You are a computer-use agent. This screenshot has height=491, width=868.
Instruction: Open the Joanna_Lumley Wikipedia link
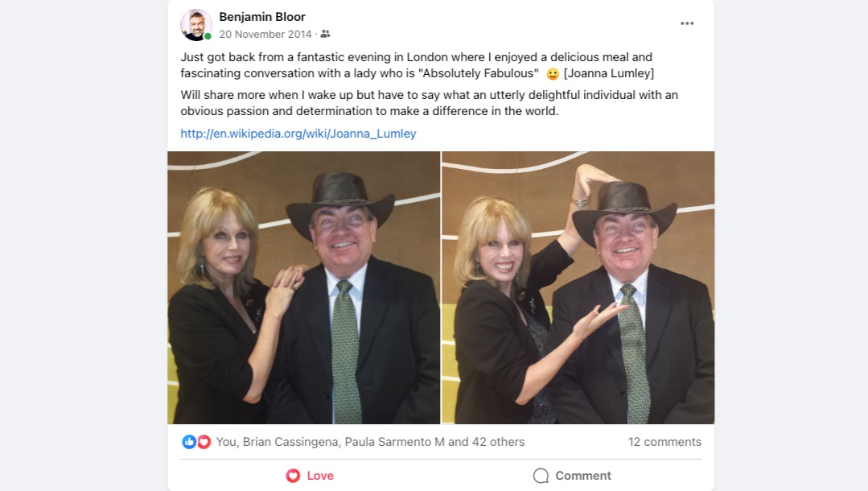click(298, 134)
